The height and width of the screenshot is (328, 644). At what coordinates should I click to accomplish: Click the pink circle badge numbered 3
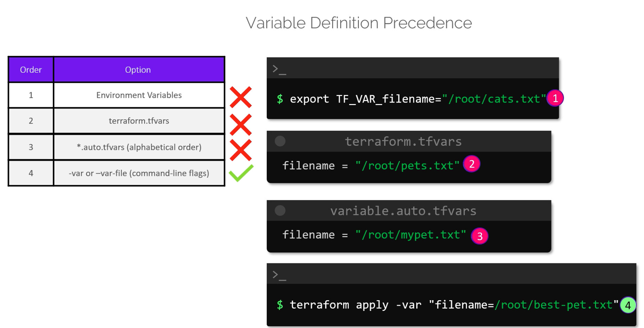(x=480, y=236)
